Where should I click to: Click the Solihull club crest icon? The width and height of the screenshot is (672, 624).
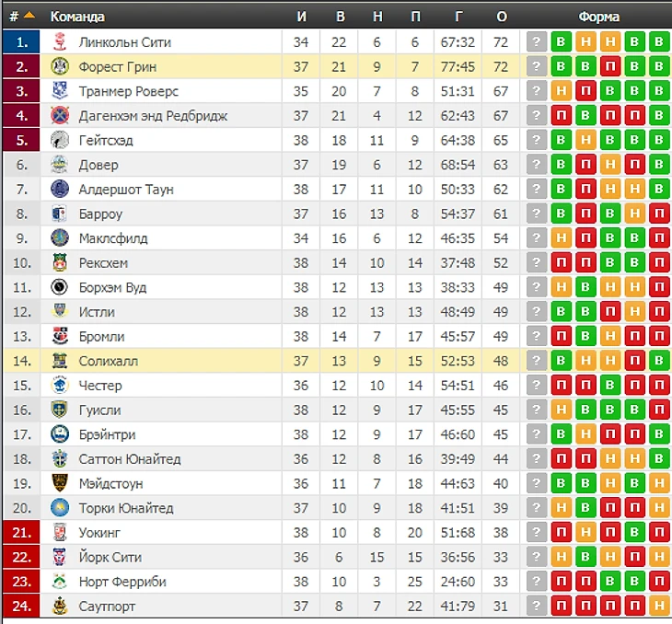pyautogui.click(x=60, y=361)
